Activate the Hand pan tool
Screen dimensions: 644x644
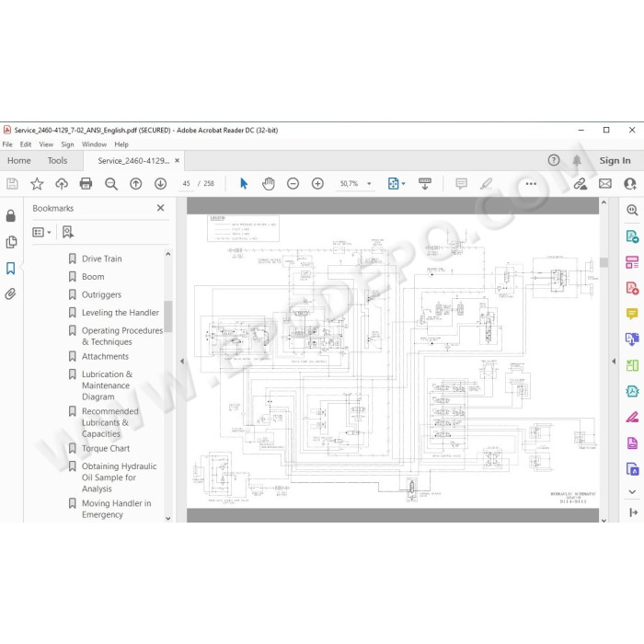(269, 184)
